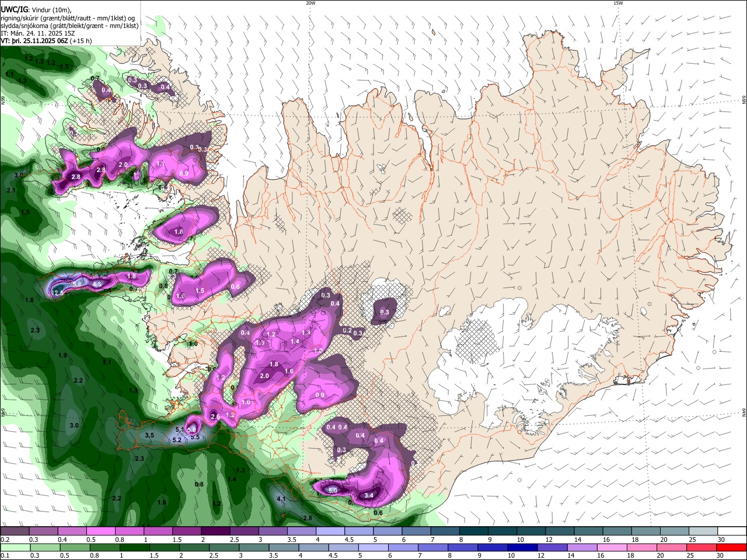Screen dimensions: 747x560
Task: Click the 3.4 snowfall value on the map
Action: tap(369, 496)
